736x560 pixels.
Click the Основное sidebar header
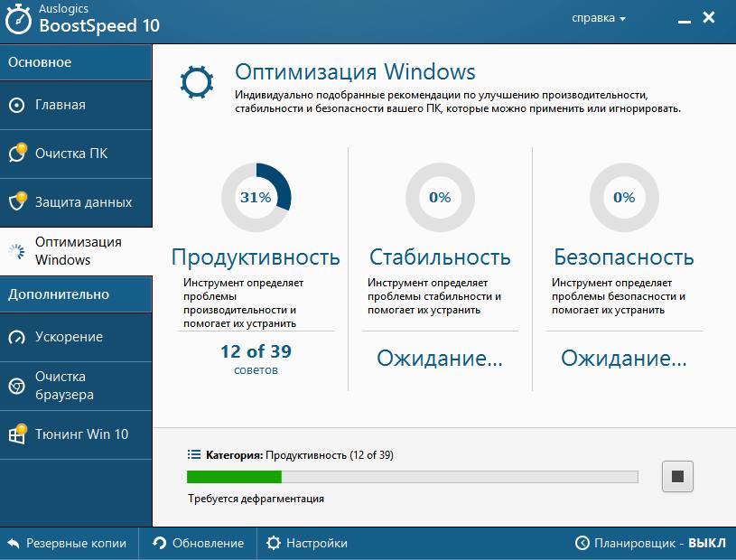(76, 62)
